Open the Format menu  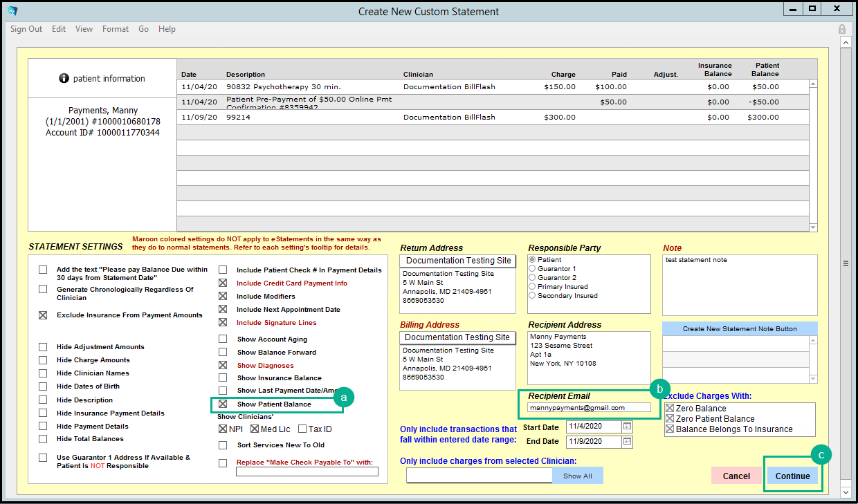tap(116, 29)
